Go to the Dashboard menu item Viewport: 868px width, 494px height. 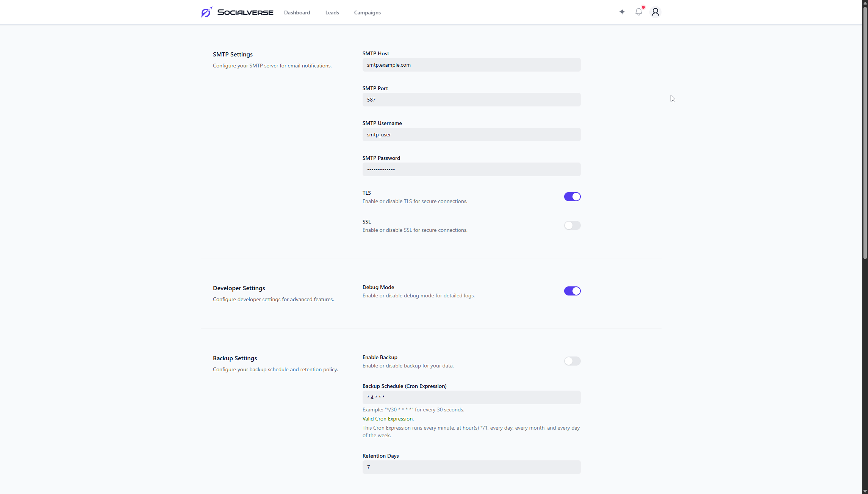tap(297, 13)
